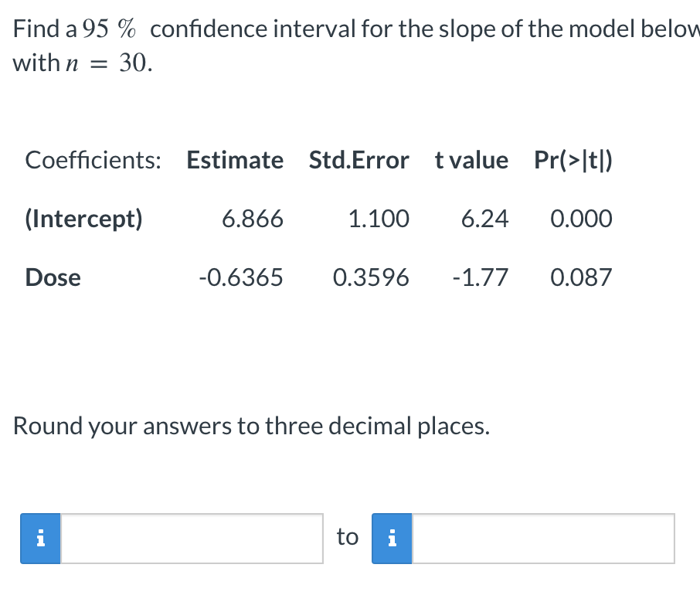Click the Estimate column header
The image size is (700, 595).
coord(234,160)
